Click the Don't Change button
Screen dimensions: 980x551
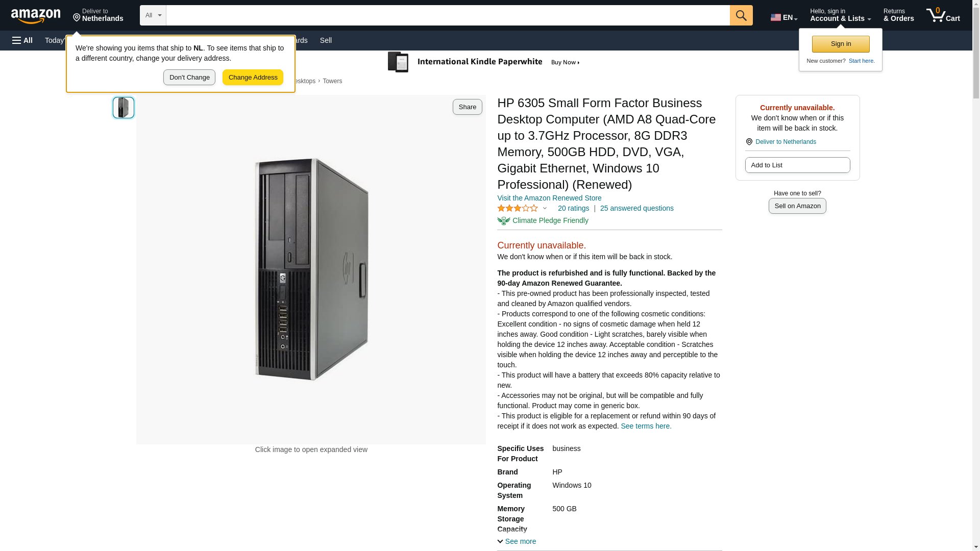(189, 78)
